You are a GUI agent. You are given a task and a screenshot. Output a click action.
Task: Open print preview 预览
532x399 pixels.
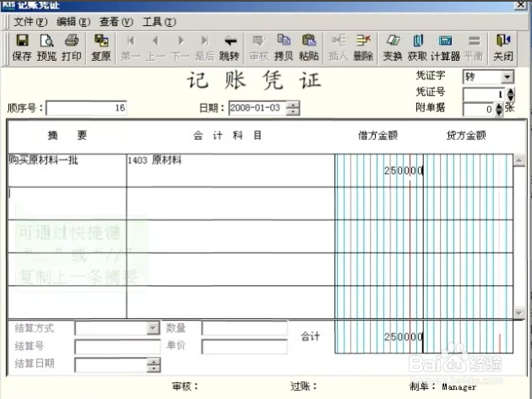[46, 48]
